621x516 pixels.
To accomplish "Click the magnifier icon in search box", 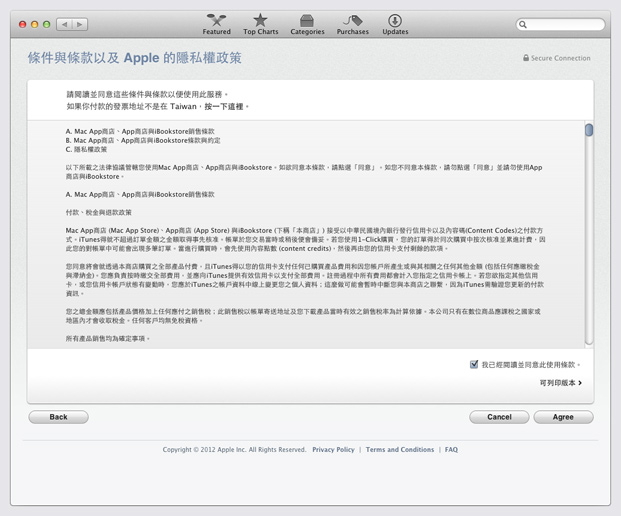I will pyautogui.click(x=523, y=25).
